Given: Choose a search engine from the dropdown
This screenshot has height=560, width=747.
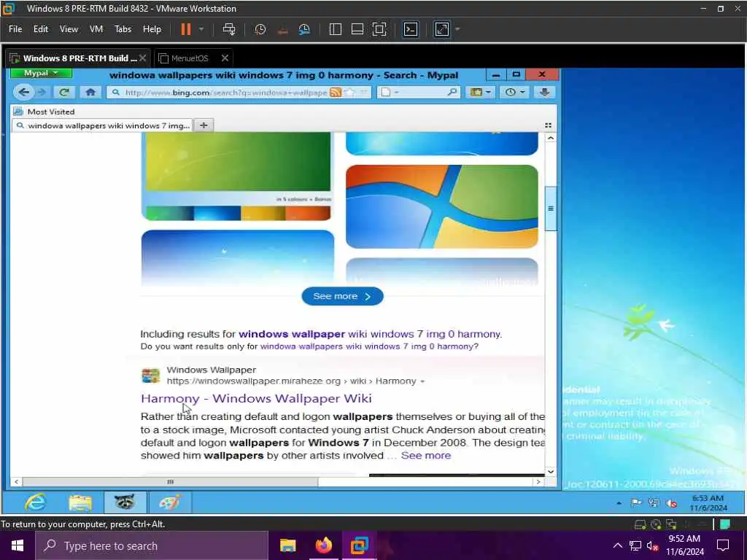Looking at the screenshot, I should pyautogui.click(x=390, y=93).
